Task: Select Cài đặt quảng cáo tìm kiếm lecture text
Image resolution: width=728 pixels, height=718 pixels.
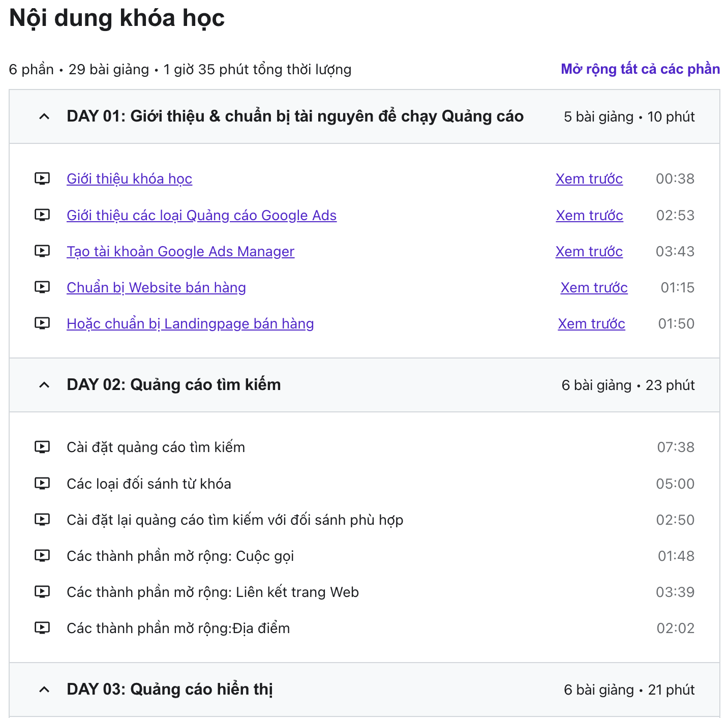Action: click(x=156, y=447)
